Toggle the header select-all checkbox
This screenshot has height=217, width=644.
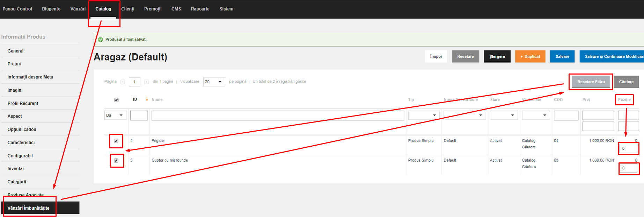pos(116,100)
